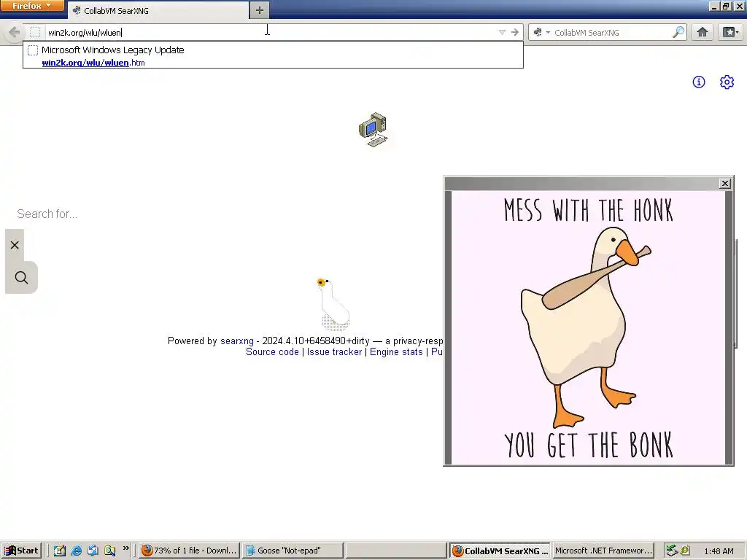The width and height of the screenshot is (747, 560).
Task: Click the Show Desktop quick launch icon
Action: click(x=60, y=551)
